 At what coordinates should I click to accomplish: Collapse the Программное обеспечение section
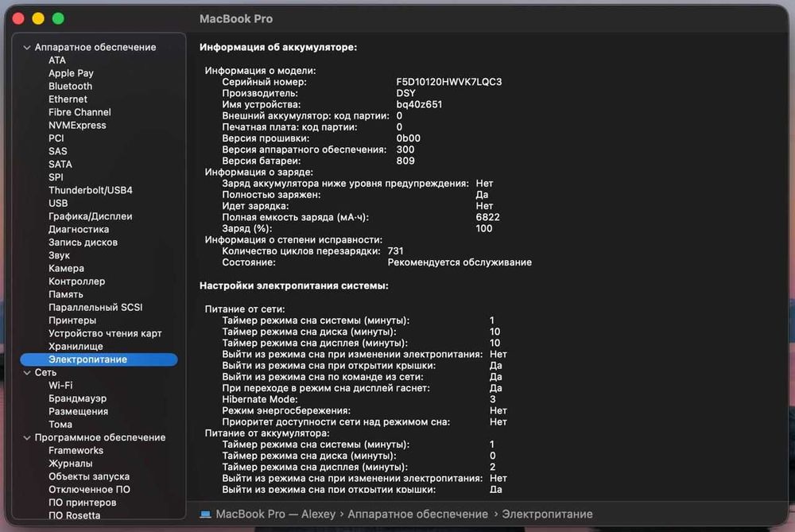[27, 437]
